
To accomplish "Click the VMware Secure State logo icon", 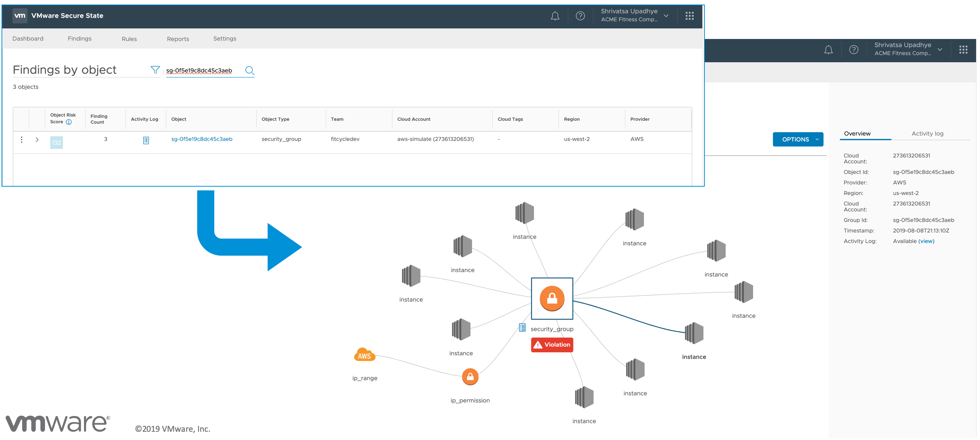I will [x=20, y=16].
